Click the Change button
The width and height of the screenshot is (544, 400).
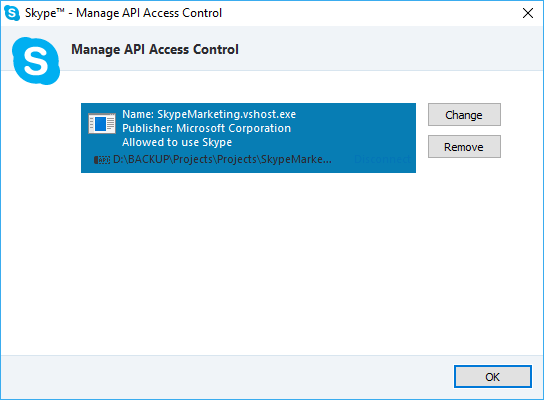click(464, 114)
